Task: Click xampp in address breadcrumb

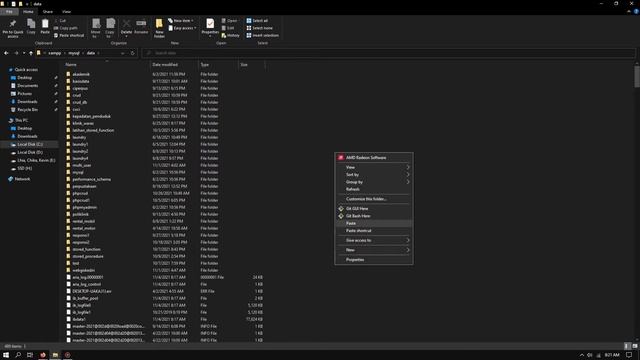Action: 55,53
